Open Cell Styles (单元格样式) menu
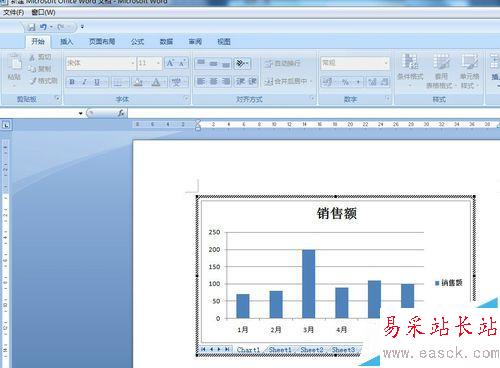This screenshot has width=500, height=368. point(469,71)
